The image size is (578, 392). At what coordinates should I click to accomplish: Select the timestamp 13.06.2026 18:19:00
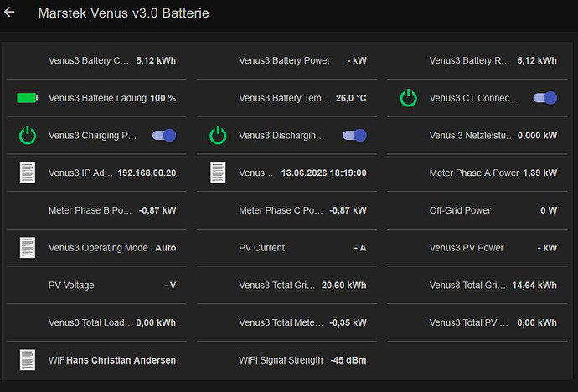[x=323, y=173]
